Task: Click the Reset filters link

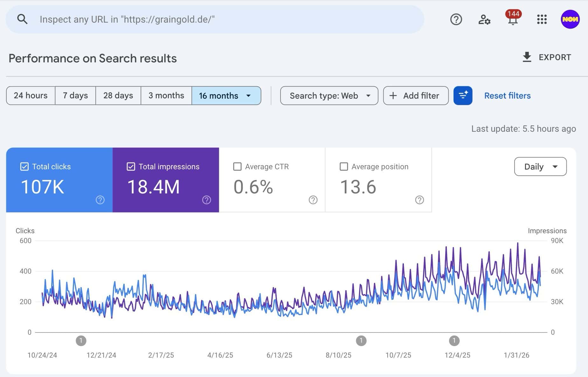Action: click(507, 95)
